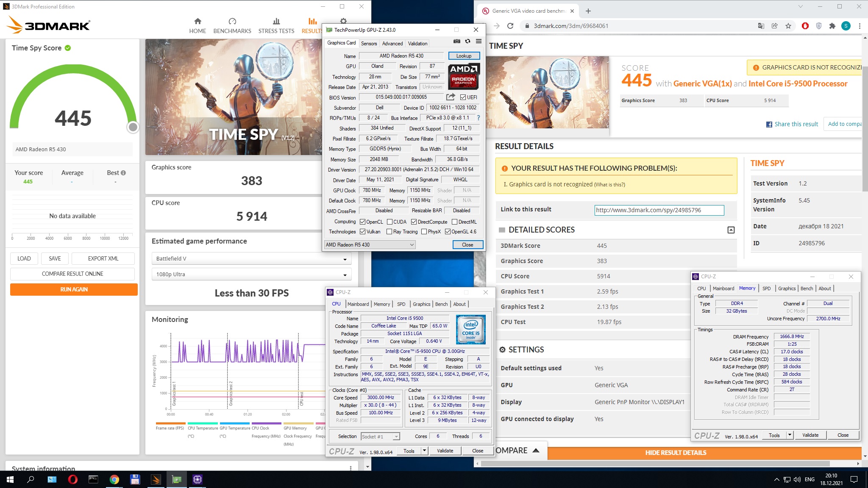The width and height of the screenshot is (868, 488).
Task: Click the browser reload icon
Action: [x=510, y=26]
